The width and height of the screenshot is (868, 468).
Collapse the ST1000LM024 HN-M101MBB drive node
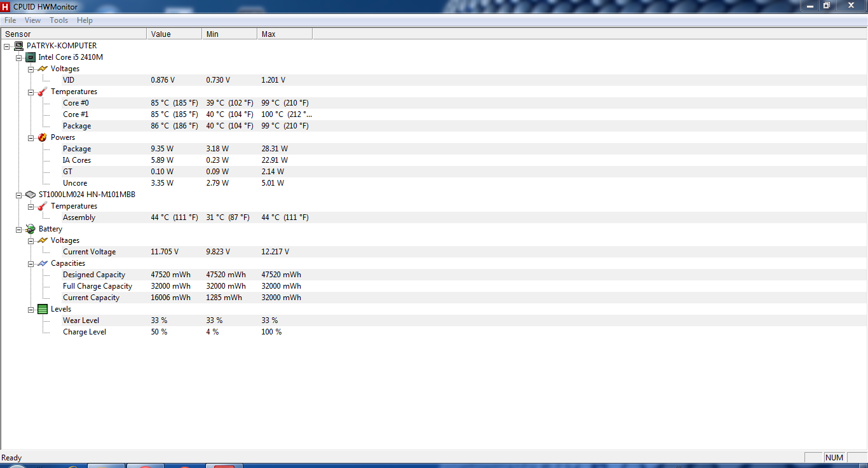tap(19, 195)
